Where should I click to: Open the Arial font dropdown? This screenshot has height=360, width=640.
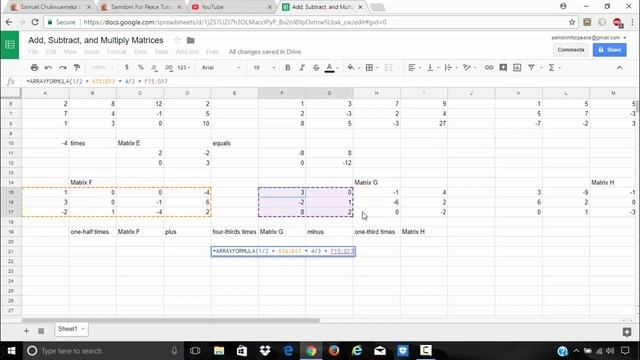pos(221,67)
